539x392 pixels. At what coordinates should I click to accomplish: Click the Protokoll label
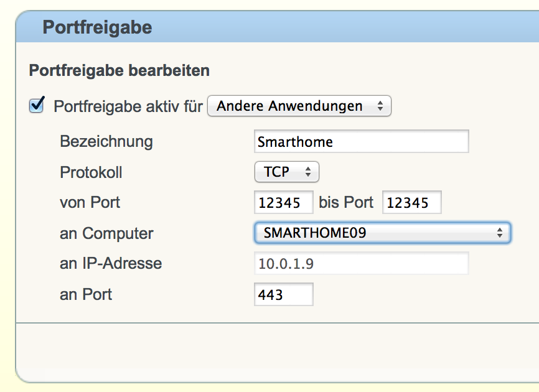[x=91, y=172]
